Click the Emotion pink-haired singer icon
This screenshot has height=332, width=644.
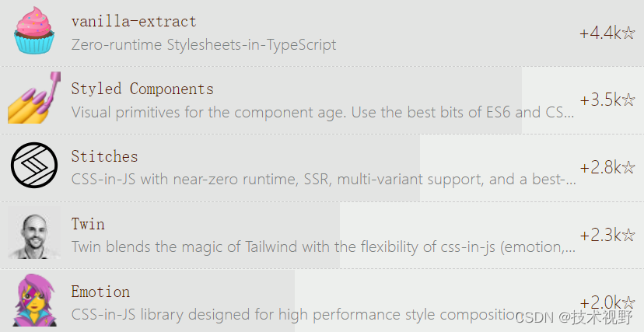pyautogui.click(x=34, y=300)
